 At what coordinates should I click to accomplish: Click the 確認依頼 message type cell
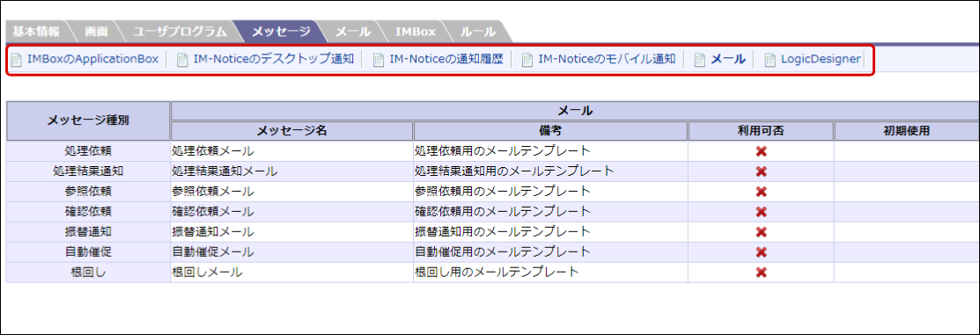point(88,212)
